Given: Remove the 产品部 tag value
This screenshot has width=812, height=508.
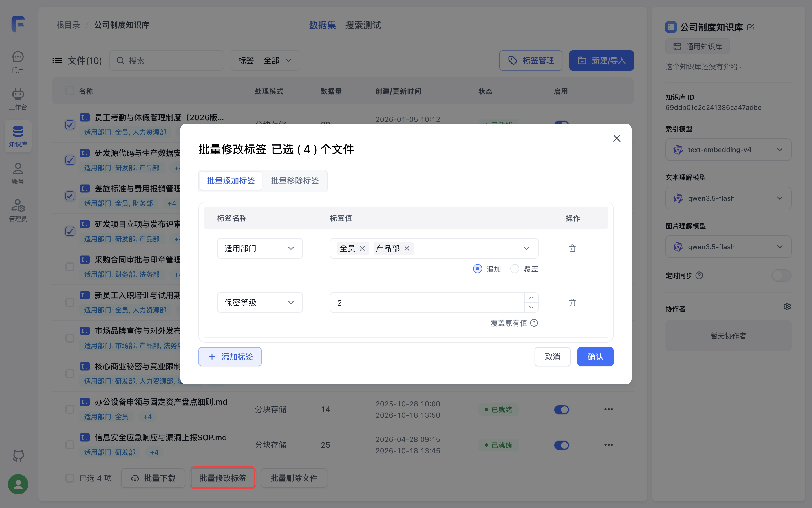Looking at the screenshot, I should (x=407, y=248).
